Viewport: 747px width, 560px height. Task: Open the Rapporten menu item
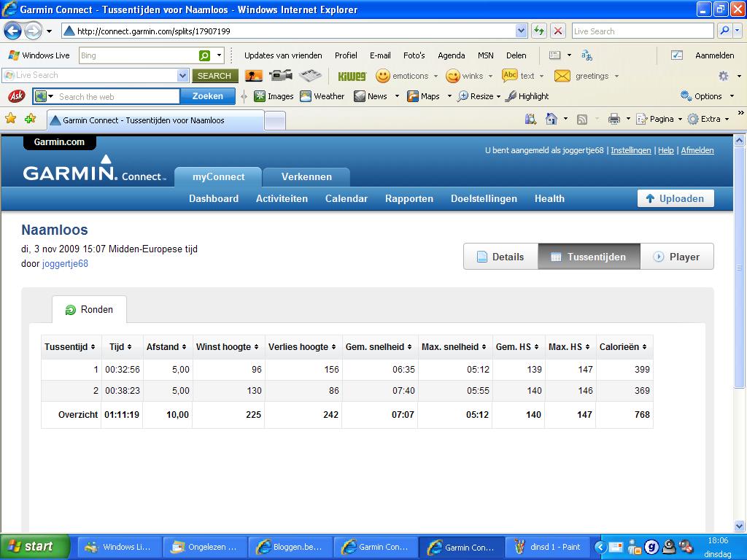click(409, 198)
